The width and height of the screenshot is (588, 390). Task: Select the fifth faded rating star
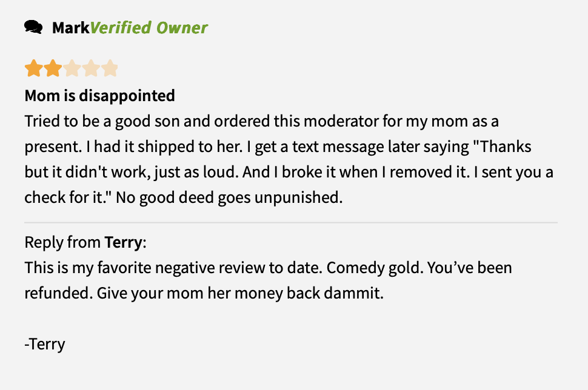110,68
